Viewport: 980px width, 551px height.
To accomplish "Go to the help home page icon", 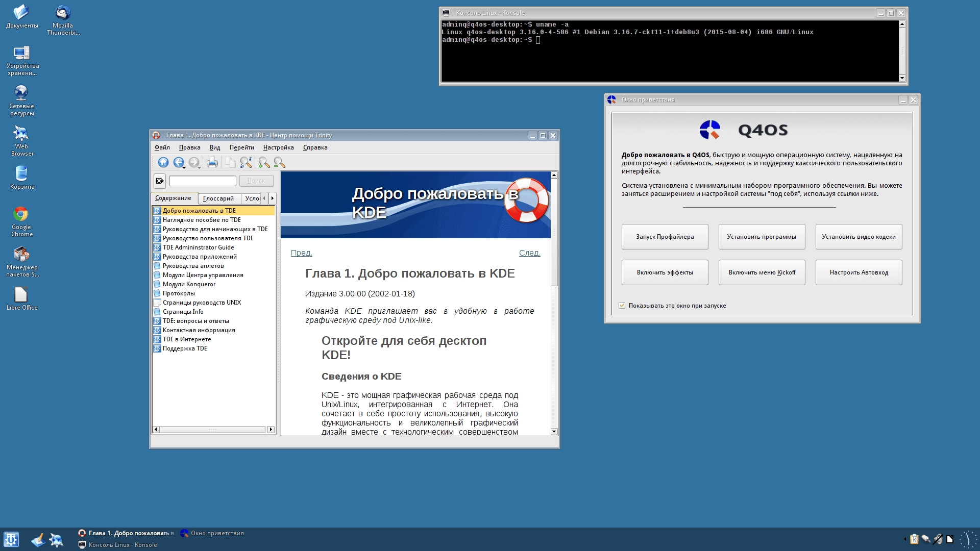I will tap(163, 163).
